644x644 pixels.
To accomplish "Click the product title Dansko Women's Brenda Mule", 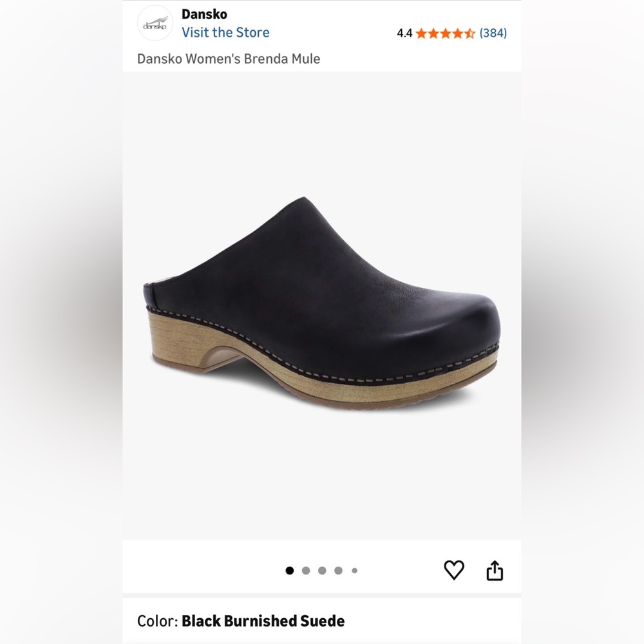I will (229, 59).
